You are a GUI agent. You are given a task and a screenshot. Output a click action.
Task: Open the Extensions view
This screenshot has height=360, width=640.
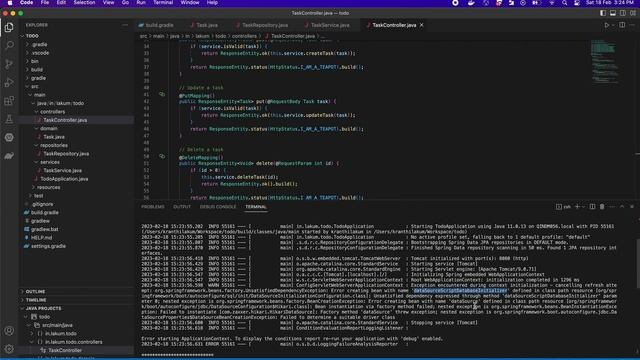[x=9, y=100]
